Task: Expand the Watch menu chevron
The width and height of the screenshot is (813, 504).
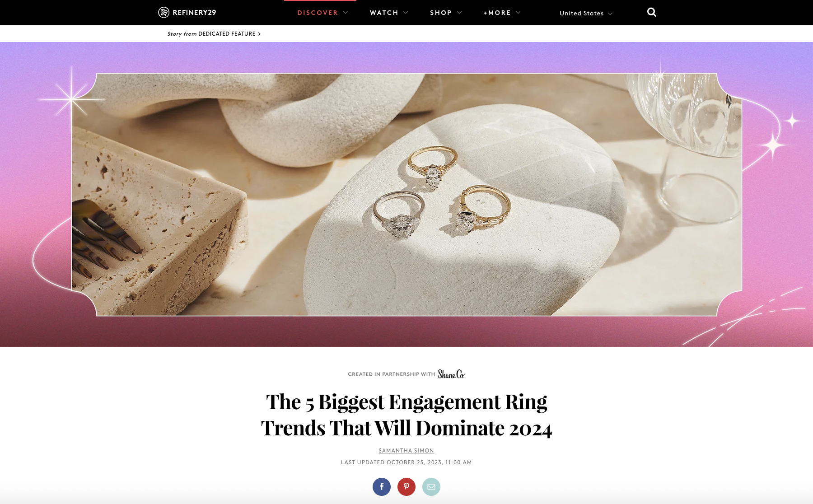Action: tap(406, 13)
